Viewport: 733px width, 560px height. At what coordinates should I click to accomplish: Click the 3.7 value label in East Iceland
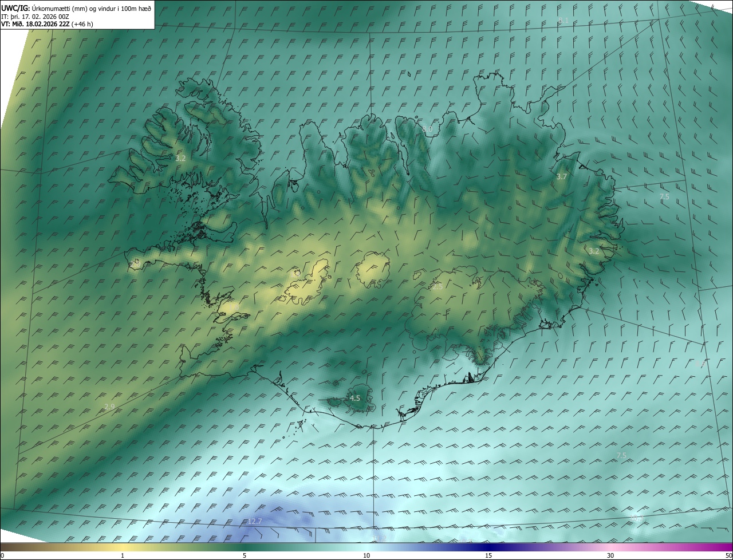[x=561, y=177]
